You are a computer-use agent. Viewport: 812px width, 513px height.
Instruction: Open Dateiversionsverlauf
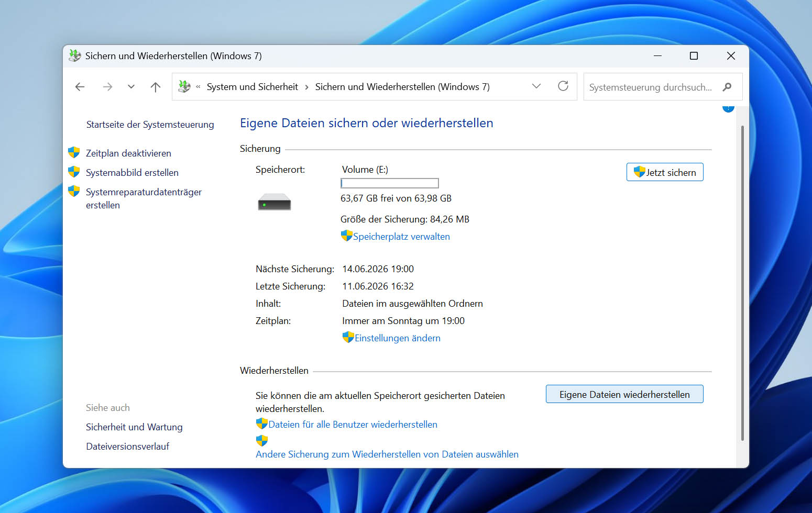pos(127,447)
